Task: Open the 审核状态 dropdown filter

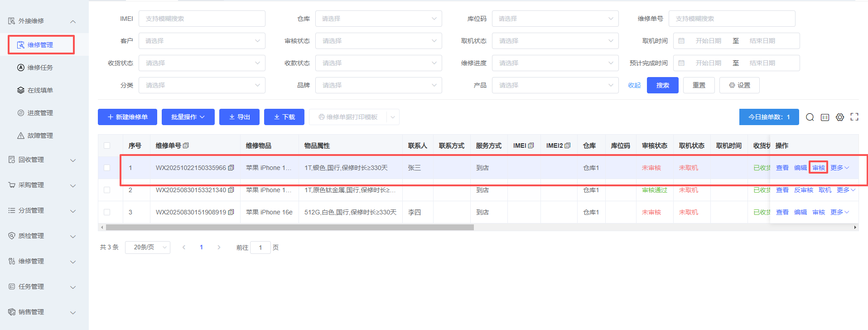Action: click(x=378, y=41)
